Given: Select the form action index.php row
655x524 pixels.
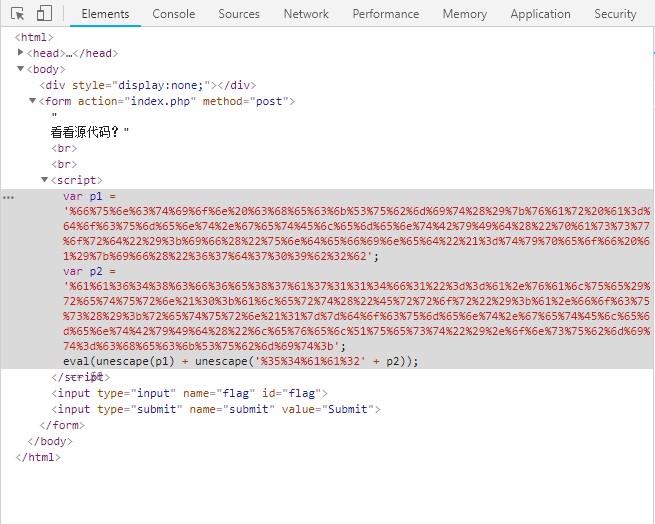Looking at the screenshot, I should tap(167, 101).
